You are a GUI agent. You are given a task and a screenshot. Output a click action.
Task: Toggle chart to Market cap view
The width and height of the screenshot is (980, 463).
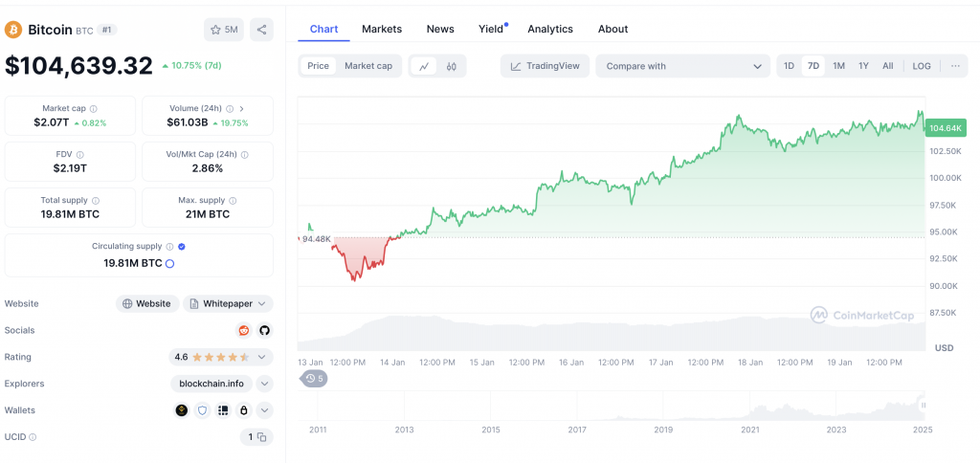[x=368, y=66]
